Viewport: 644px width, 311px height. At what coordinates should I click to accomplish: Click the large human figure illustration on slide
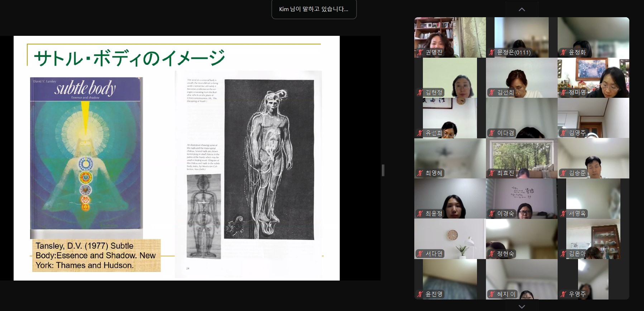(x=269, y=159)
